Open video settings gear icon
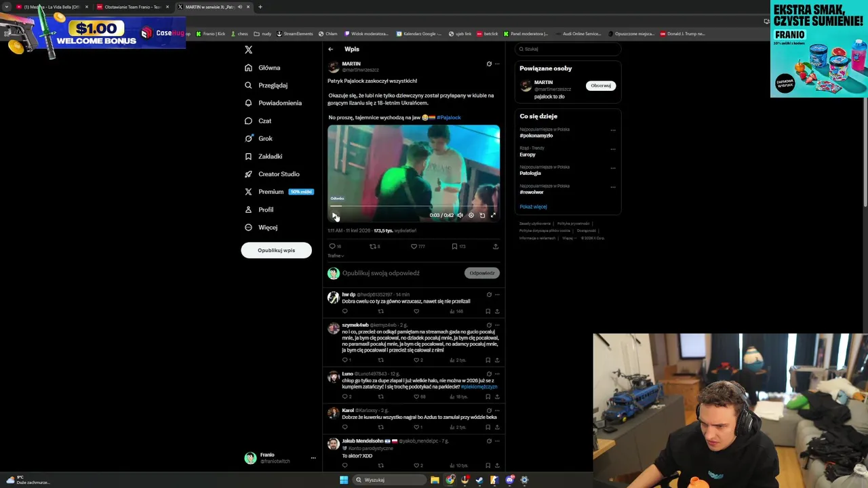868x488 pixels. pyautogui.click(x=471, y=216)
